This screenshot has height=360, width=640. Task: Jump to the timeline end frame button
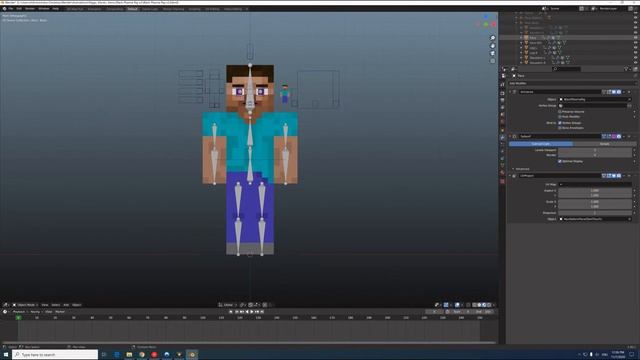262,312
